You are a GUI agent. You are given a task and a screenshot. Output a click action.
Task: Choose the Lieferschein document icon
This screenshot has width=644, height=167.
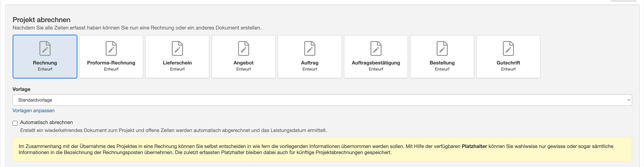click(177, 48)
